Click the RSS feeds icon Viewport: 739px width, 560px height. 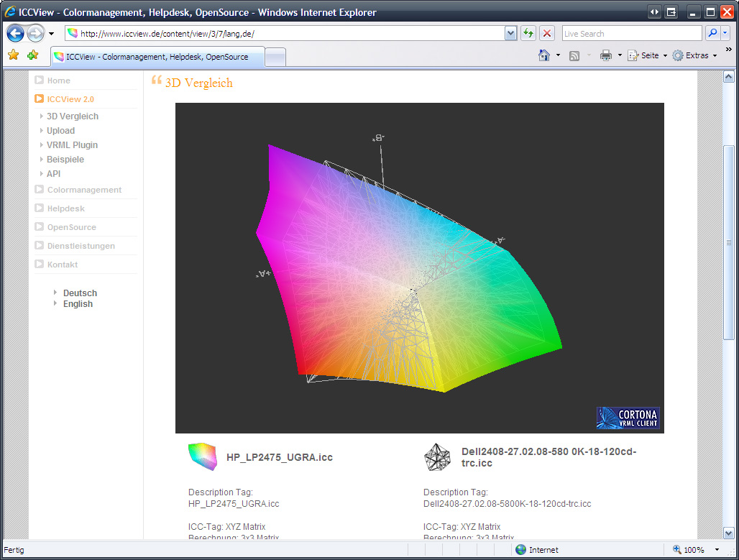point(574,55)
